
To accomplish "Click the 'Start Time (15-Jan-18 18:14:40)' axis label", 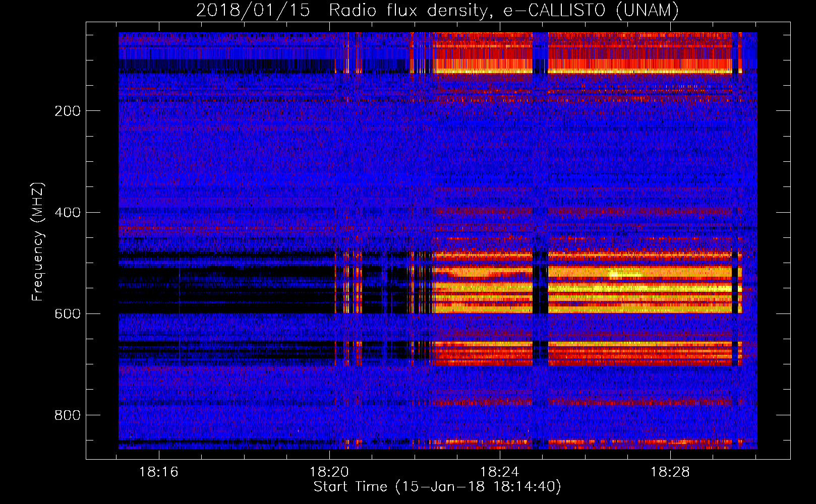I will pyautogui.click(x=437, y=487).
